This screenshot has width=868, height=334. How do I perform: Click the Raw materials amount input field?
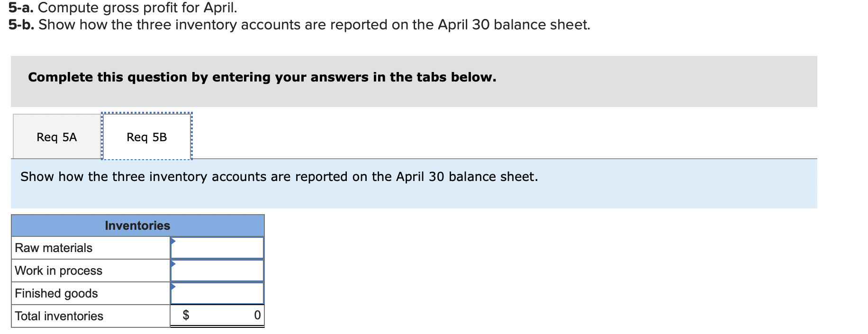tap(218, 247)
